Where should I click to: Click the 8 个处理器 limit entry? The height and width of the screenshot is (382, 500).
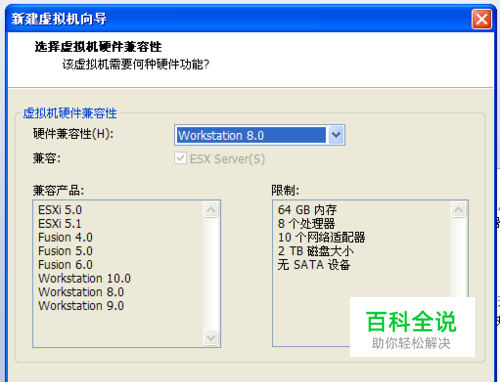(x=307, y=224)
